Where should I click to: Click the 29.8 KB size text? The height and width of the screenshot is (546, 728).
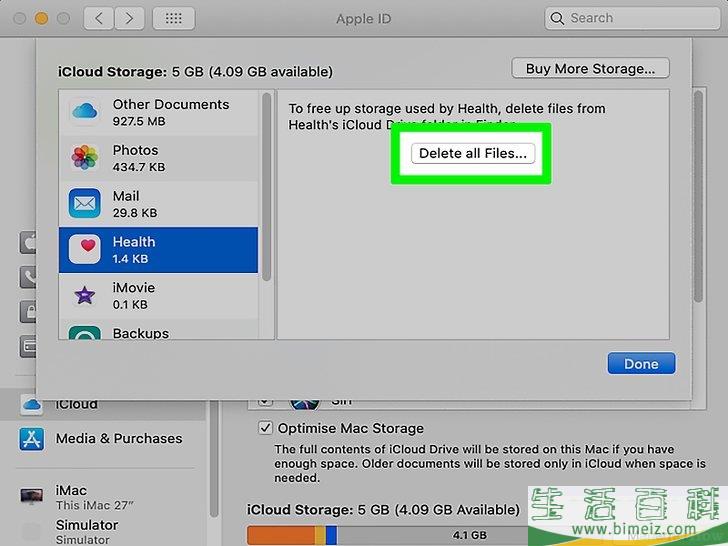tap(135, 213)
